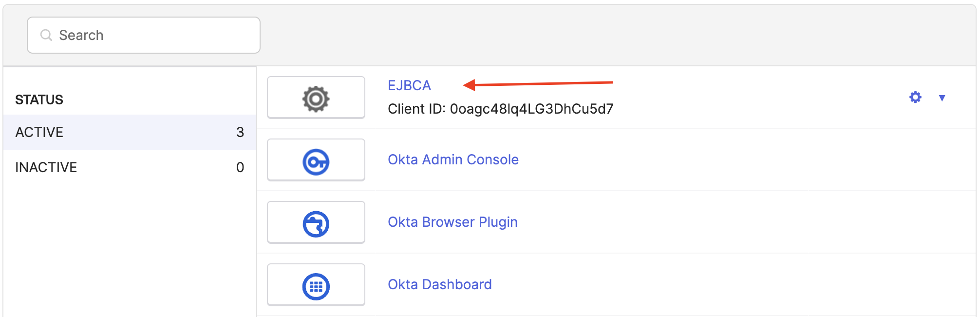Filter apps by ACTIVE status
Screen dimensions: 980x317
pos(39,132)
